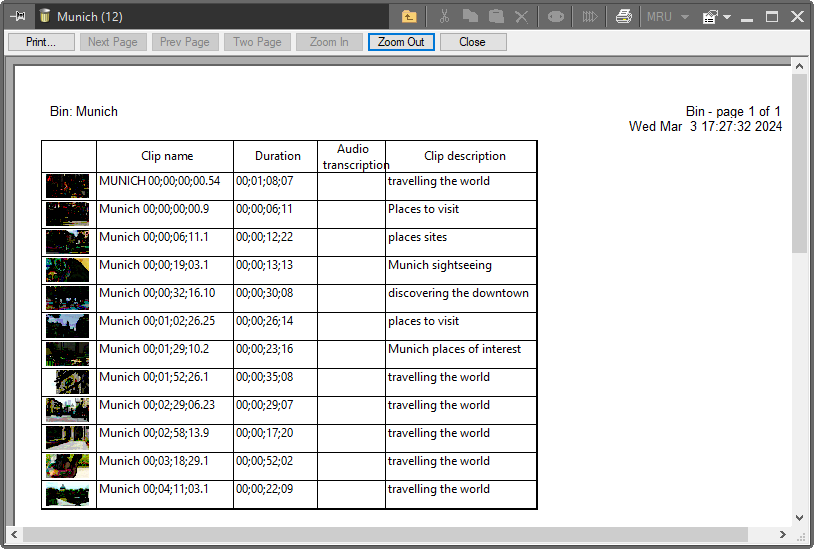Click the Zoom Out button
The height and width of the screenshot is (549, 814).
point(401,42)
